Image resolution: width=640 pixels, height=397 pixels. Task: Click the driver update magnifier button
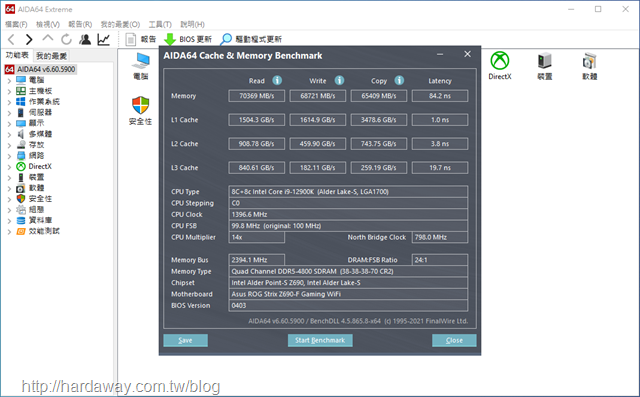pyautogui.click(x=251, y=40)
